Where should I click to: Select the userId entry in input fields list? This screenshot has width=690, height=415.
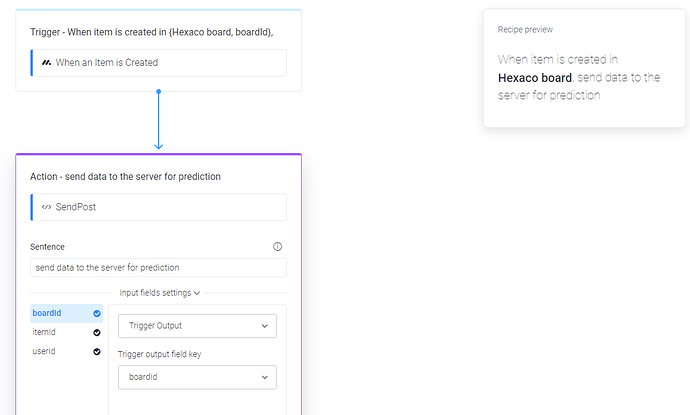45,351
